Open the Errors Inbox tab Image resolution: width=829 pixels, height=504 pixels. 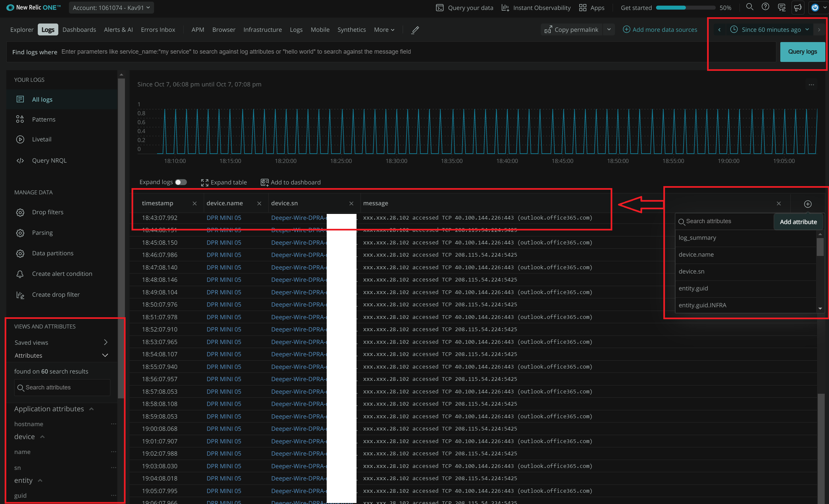pyautogui.click(x=158, y=29)
